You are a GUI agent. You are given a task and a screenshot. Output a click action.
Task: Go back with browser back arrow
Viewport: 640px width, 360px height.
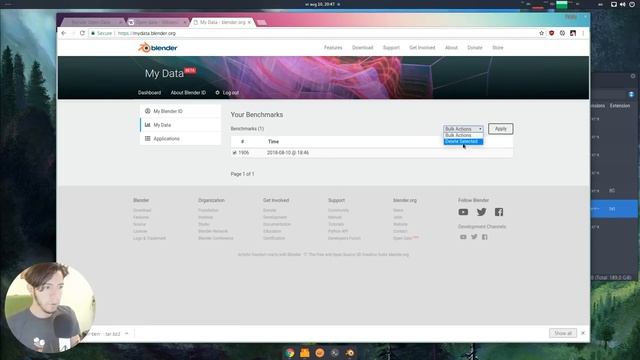click(x=64, y=33)
